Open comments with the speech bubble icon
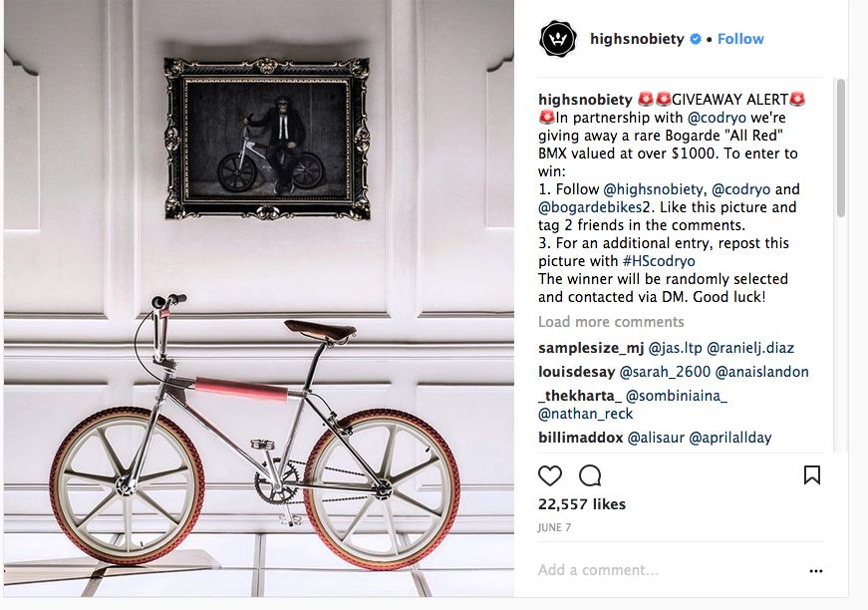Image resolution: width=868 pixels, height=610 pixels. (590, 475)
